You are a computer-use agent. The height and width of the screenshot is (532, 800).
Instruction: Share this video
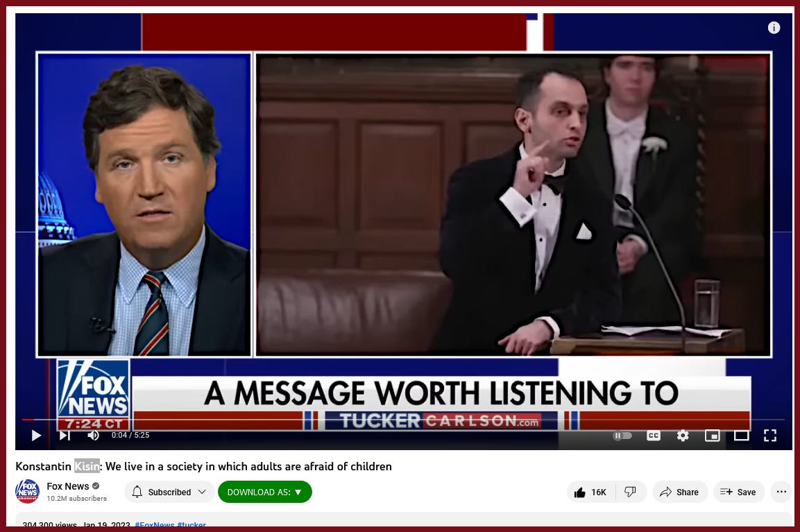coord(679,492)
